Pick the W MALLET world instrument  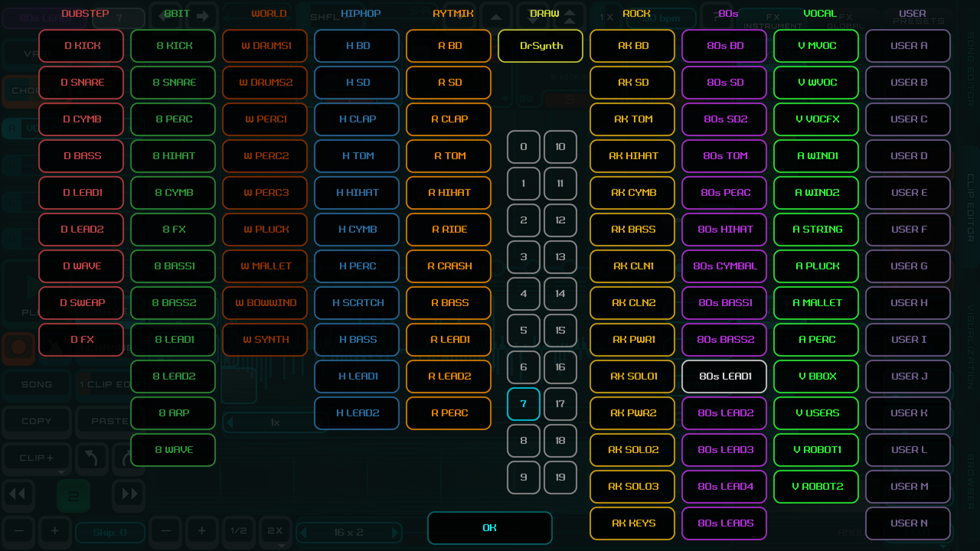pyautogui.click(x=265, y=266)
